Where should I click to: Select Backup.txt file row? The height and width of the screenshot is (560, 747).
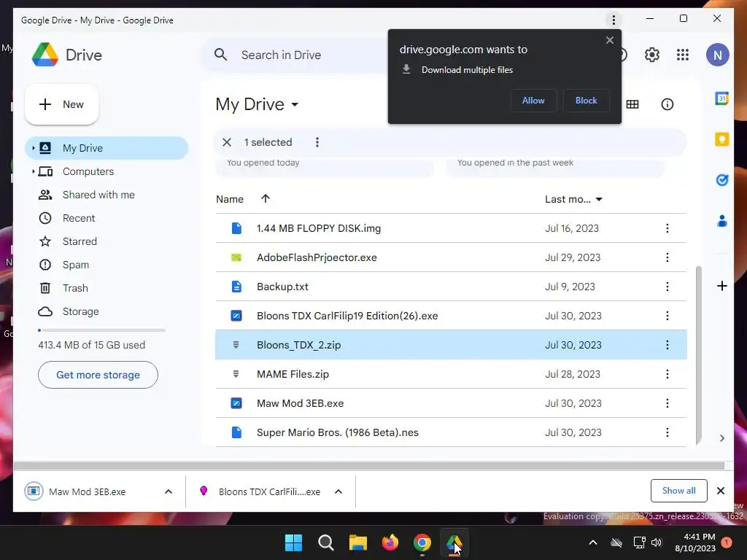(x=451, y=287)
